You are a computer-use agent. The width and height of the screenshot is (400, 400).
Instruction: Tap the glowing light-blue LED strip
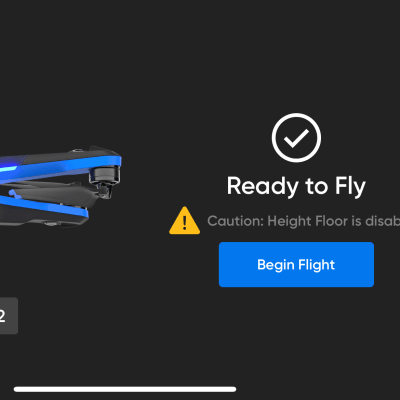7,169
